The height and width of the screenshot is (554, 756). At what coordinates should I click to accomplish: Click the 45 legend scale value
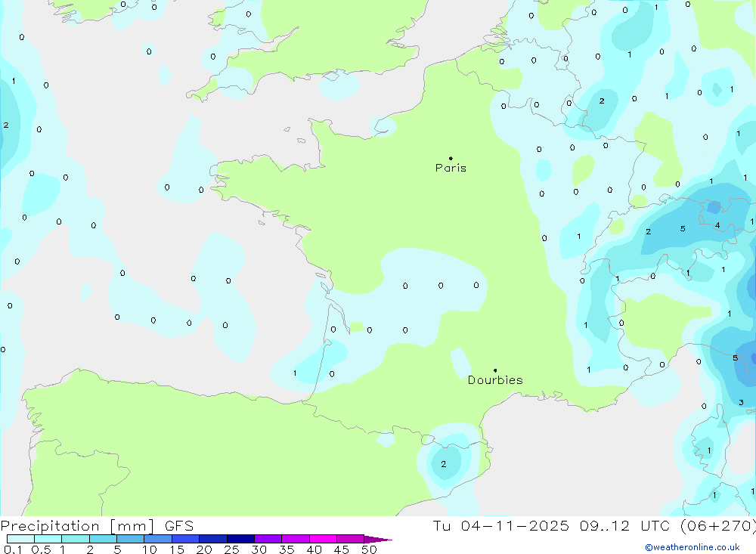click(342, 549)
